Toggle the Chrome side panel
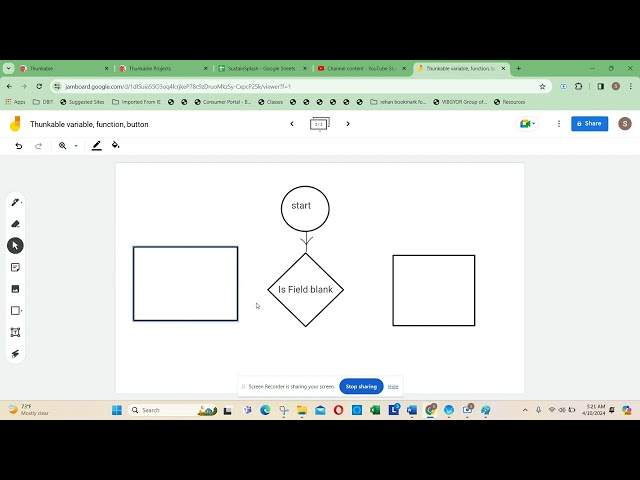The image size is (640, 480). tap(600, 87)
